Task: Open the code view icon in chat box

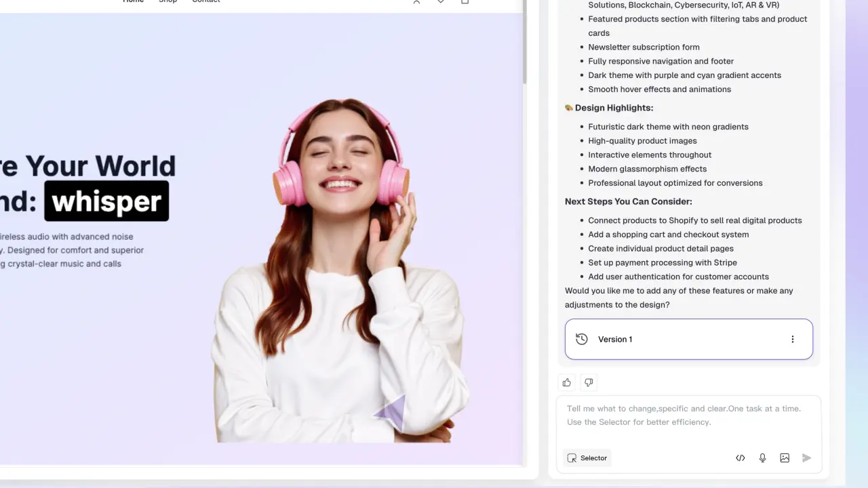Action: click(741, 458)
